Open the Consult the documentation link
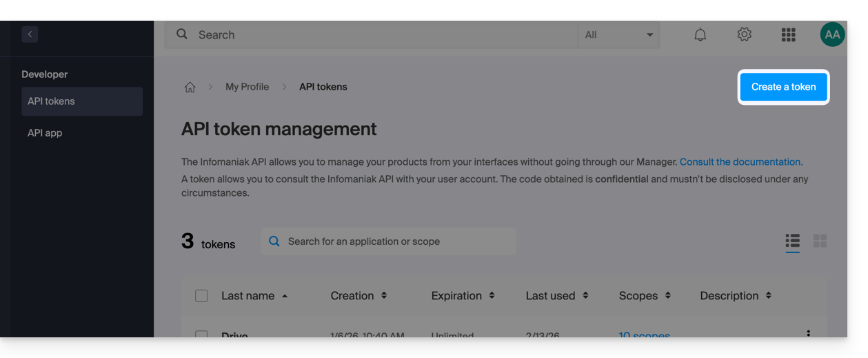This screenshot has width=868, height=358. [x=740, y=162]
